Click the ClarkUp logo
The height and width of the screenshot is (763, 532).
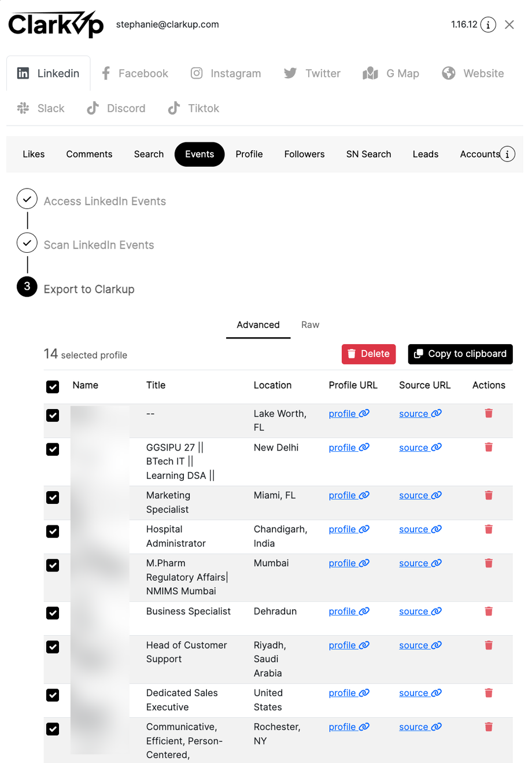(56, 24)
